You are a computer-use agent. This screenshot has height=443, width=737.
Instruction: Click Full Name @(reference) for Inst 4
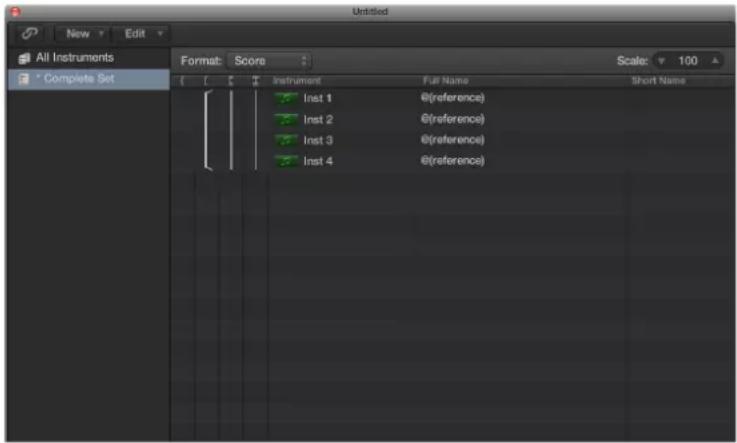pyautogui.click(x=452, y=161)
